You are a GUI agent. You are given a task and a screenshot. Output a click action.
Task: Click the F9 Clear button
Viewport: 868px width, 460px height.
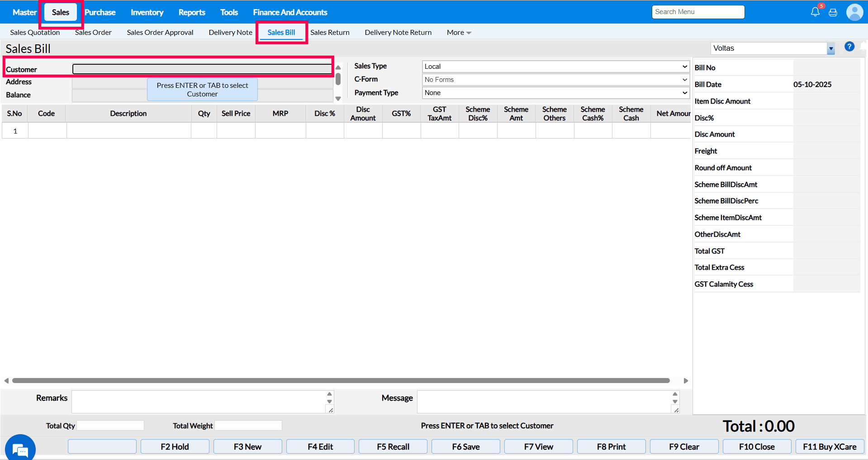[x=684, y=446]
